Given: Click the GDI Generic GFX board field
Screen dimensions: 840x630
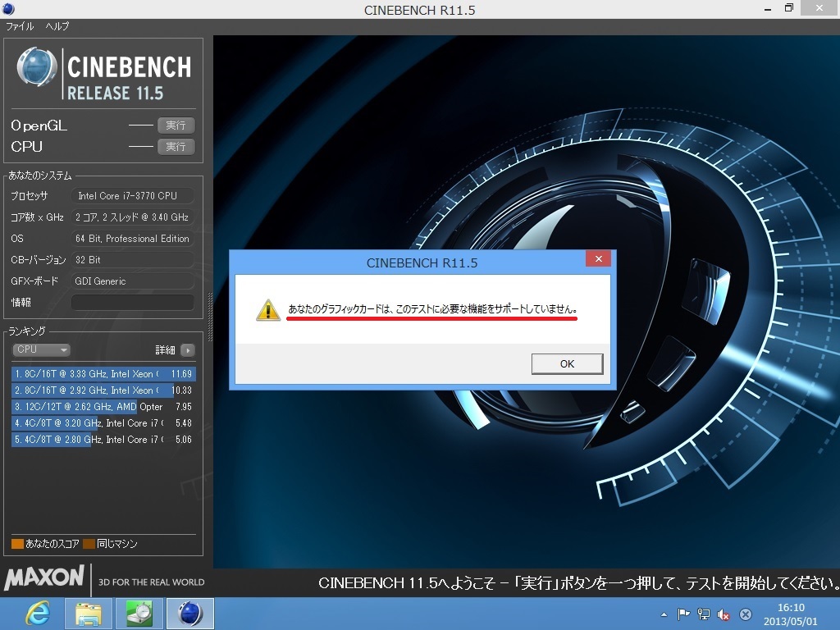Looking at the screenshot, I should coord(132,281).
